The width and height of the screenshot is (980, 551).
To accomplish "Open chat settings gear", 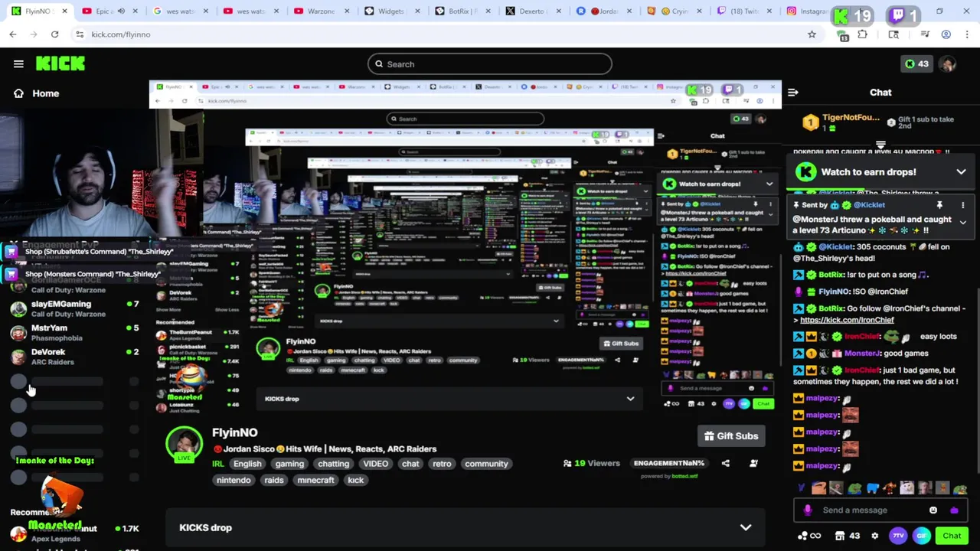I will point(874,536).
